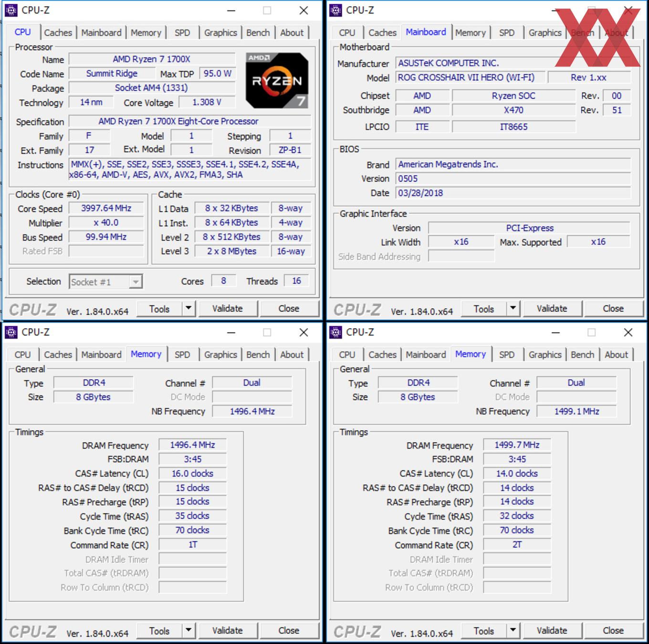Click Threads value 16
Viewport: 649px width, 644px height.
click(296, 281)
